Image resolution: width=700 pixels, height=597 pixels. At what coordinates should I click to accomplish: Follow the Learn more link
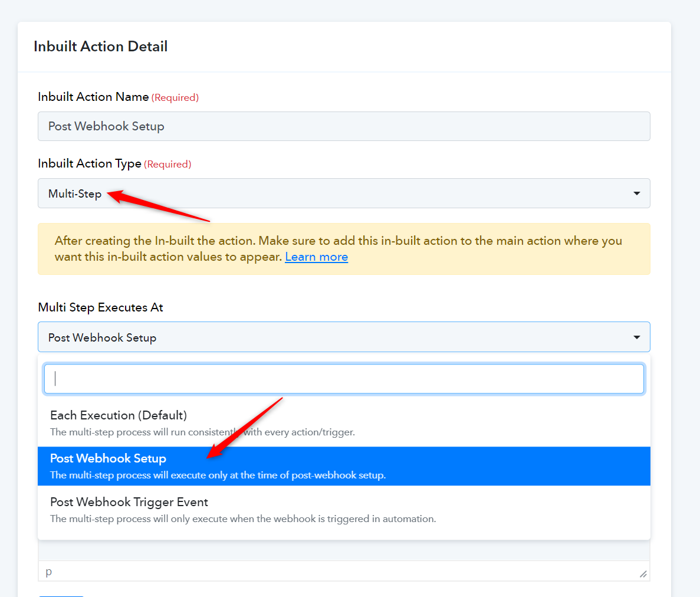pos(317,257)
